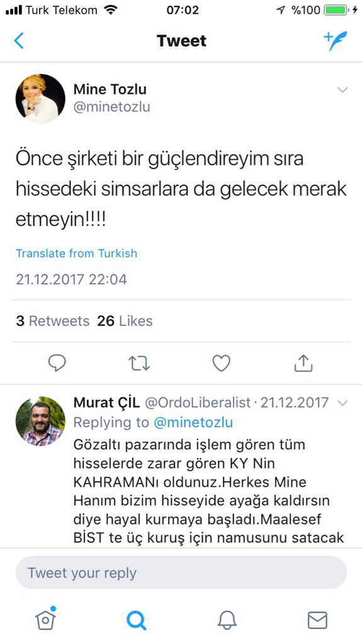Viewport: 362px width, 644px height.
Task: Open Mine Tozlu's profile picture
Action: [40, 99]
